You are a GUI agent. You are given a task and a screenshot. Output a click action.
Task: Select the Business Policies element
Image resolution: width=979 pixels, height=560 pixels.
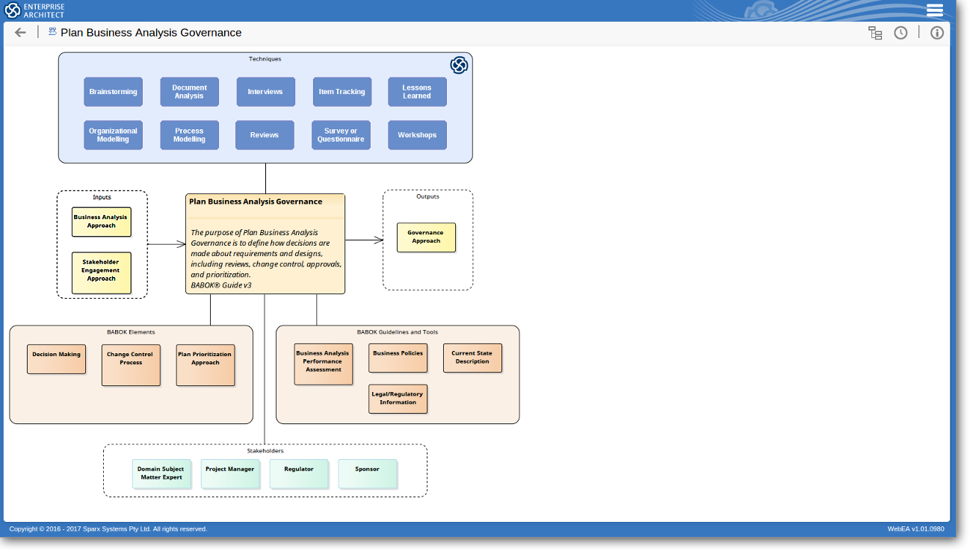tap(398, 358)
